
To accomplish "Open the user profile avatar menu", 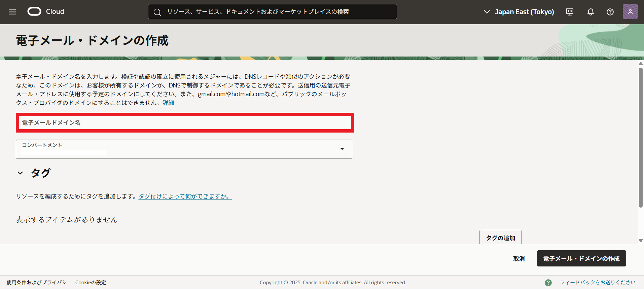I will point(630,12).
